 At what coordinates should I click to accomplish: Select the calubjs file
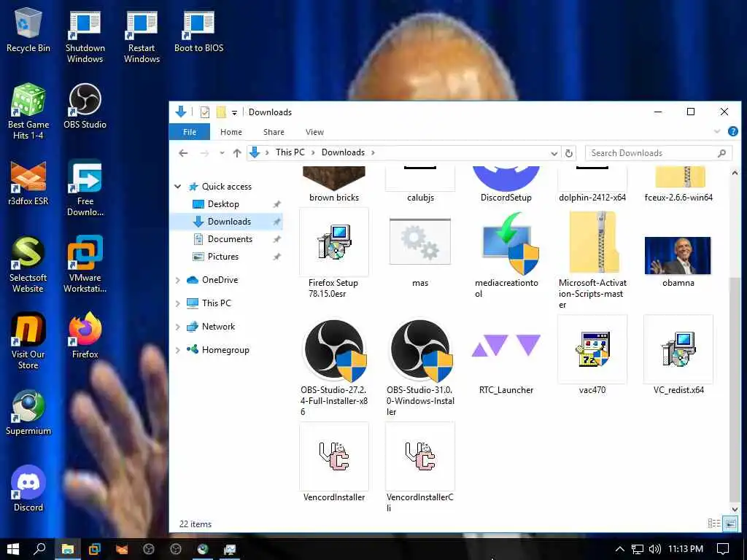(x=419, y=184)
